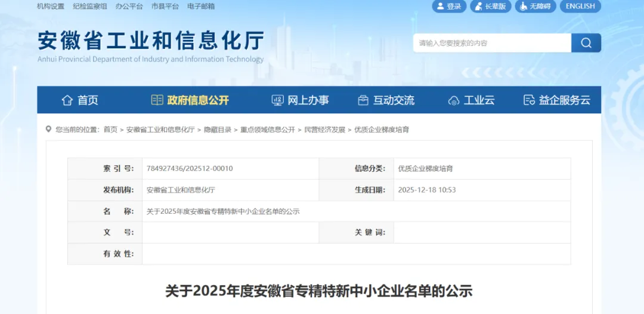This screenshot has height=314, width=644.
Task: Navigate to 民营经济发展 breadcrumb
Action: [324, 130]
